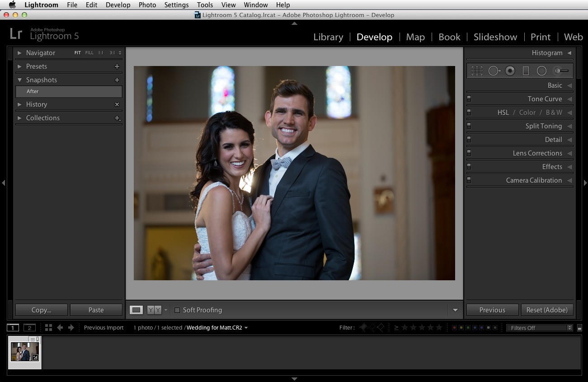Toggle the Lens Corrections panel switch
This screenshot has width=588, height=382.
(469, 152)
